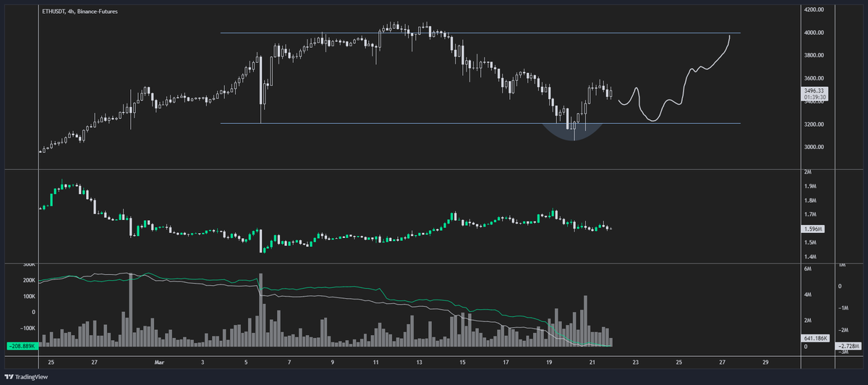The image size is (868, 385).
Task: Click the 1.5M axis label
Action: [810, 242]
